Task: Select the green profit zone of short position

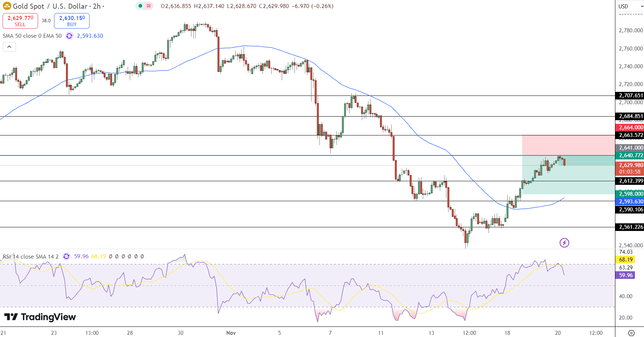Action: (569, 175)
